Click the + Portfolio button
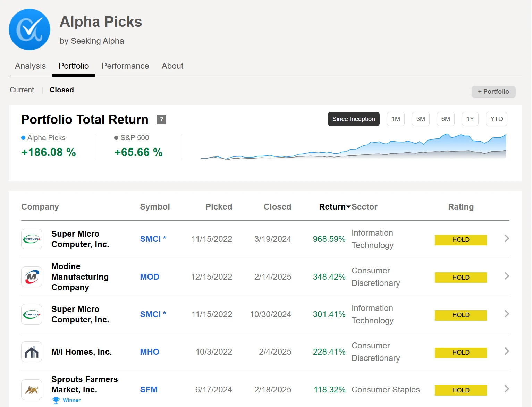532x407 pixels. pyautogui.click(x=493, y=92)
